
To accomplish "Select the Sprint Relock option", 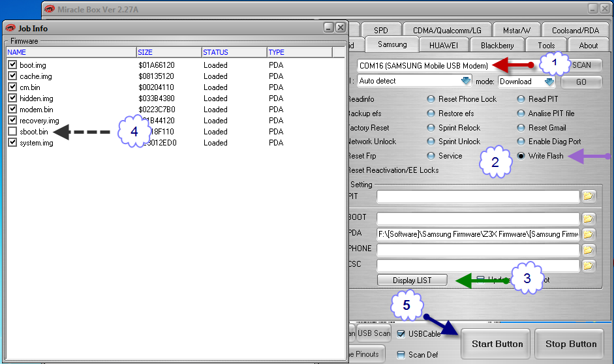I will (x=431, y=128).
